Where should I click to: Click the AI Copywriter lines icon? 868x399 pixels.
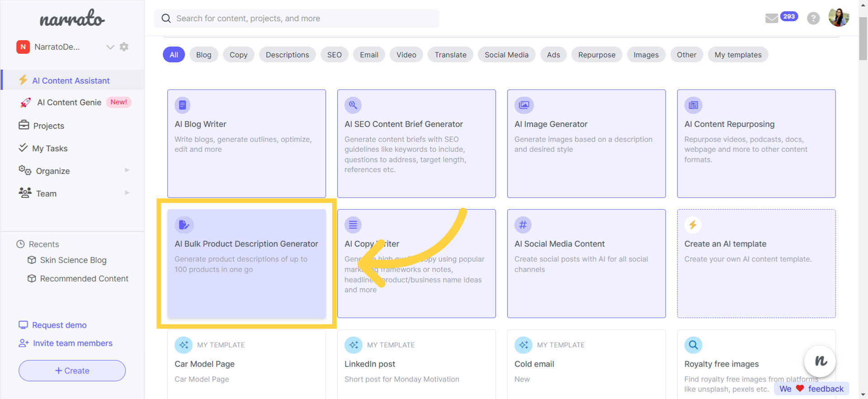(x=353, y=225)
